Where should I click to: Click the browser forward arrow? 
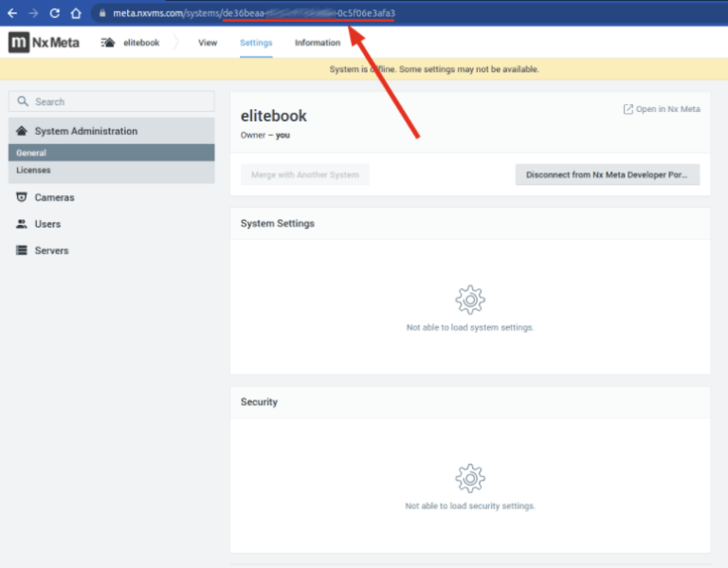[33, 13]
